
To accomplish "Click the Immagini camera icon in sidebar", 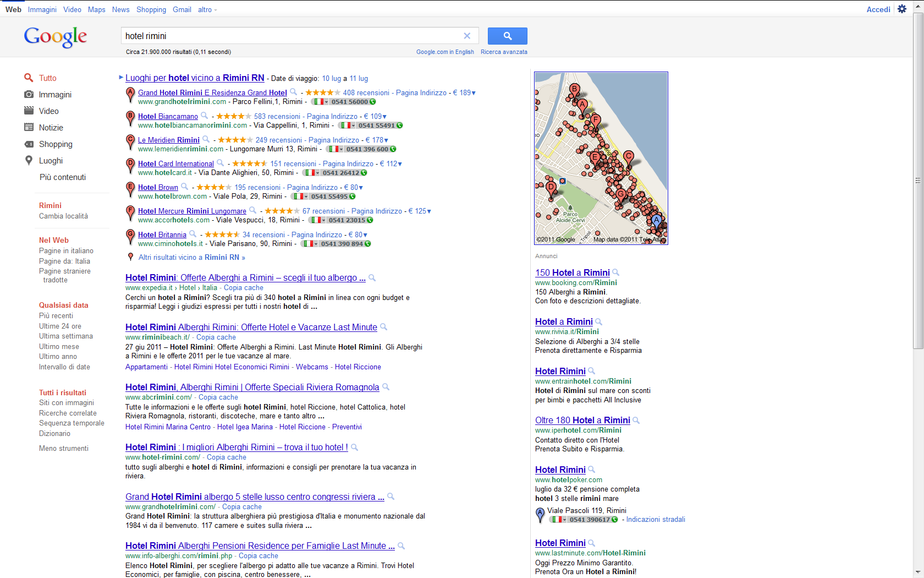I will pyautogui.click(x=29, y=95).
